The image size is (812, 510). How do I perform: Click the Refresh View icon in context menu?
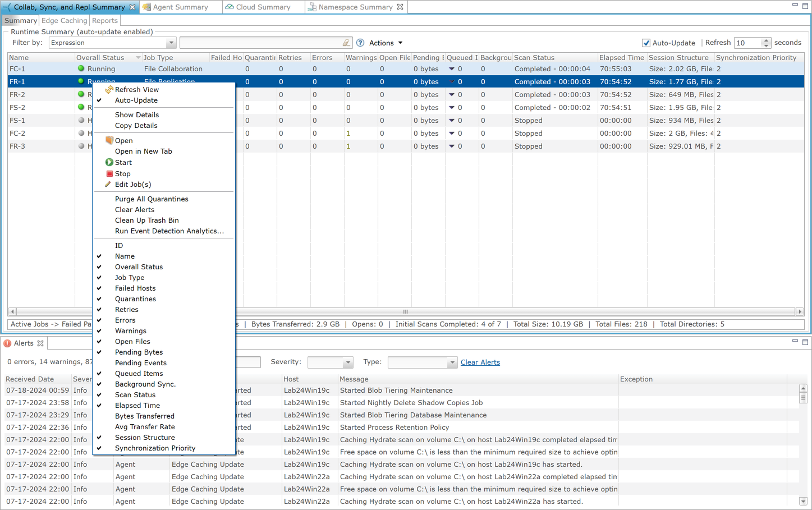pos(109,90)
